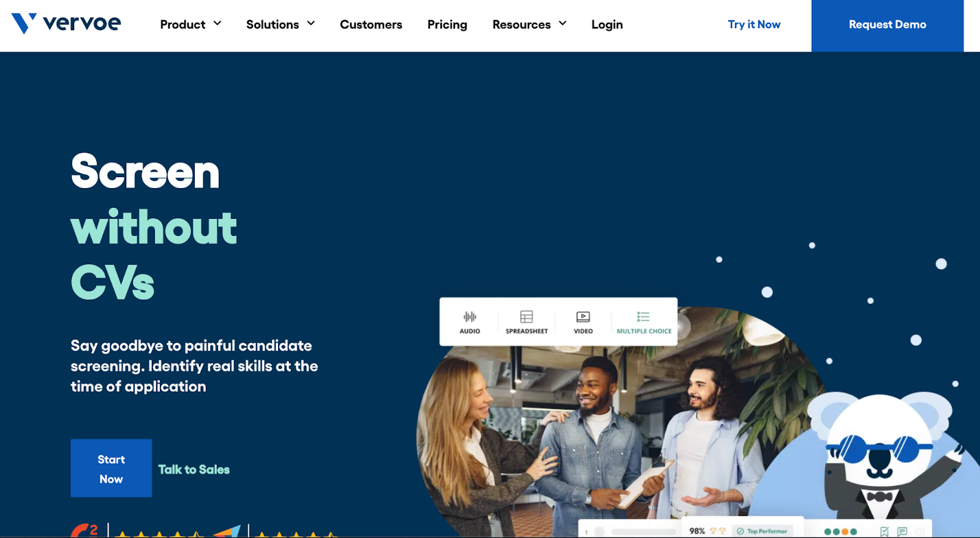Select the Multiple Choice list icon
Screen dimensions: 980x538
[x=643, y=316]
